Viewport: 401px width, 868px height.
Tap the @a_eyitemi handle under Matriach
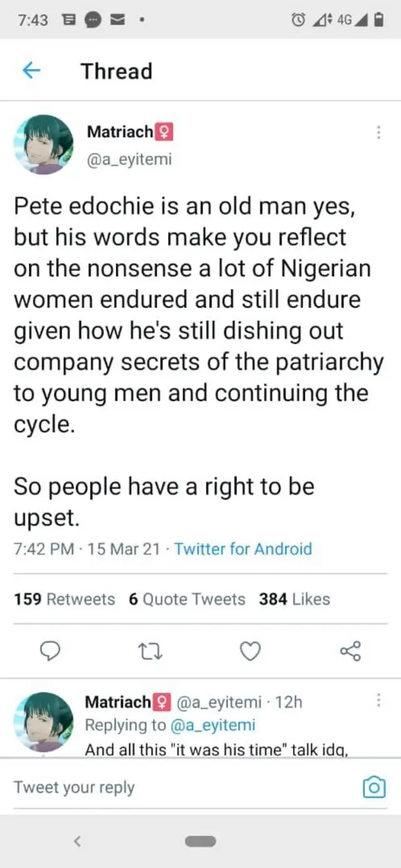tap(129, 160)
